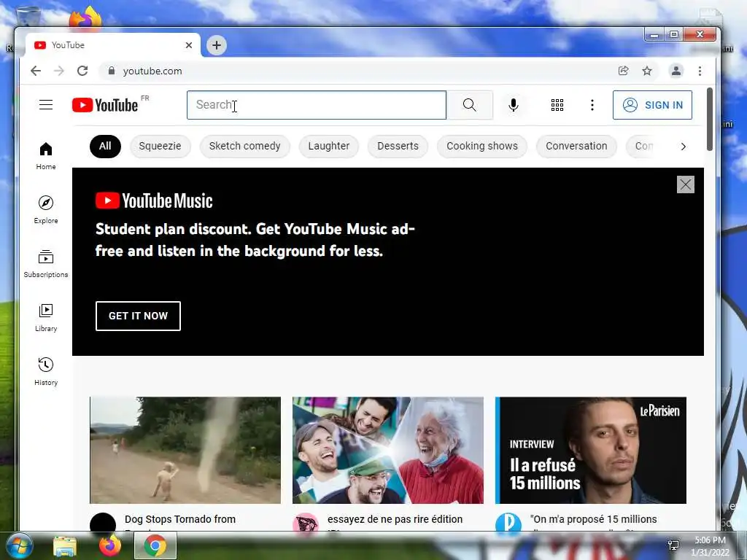Open the YouTube apps grid icon

[x=557, y=105]
